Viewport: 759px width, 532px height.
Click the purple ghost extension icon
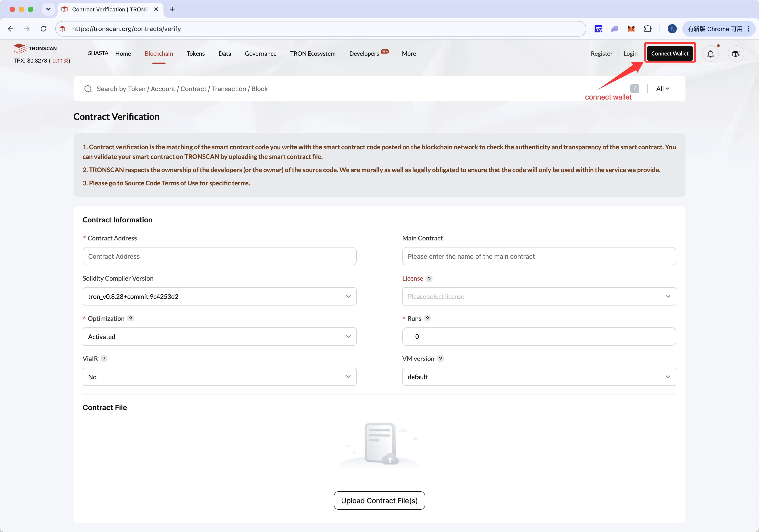pos(614,29)
